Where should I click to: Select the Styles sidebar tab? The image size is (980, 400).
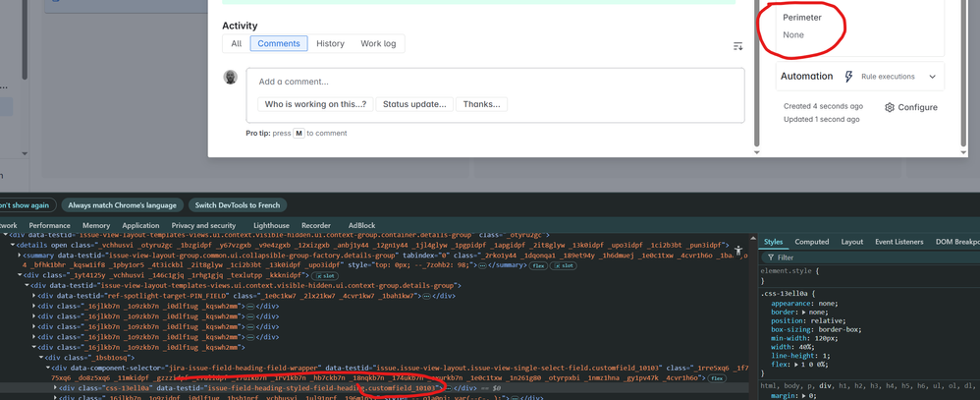click(x=773, y=242)
